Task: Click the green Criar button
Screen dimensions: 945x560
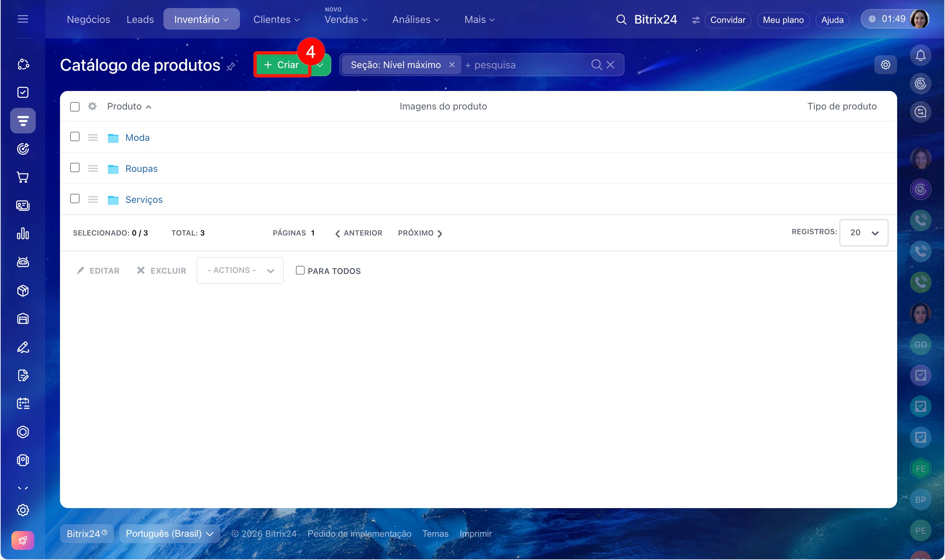Action: [281, 65]
